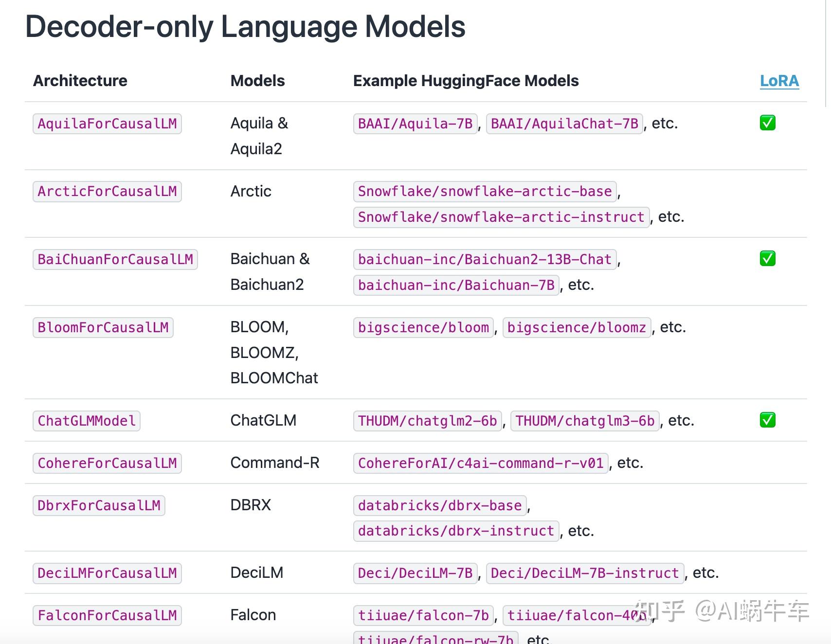Click THUDM/chatglm3-6b model tag
The width and height of the screenshot is (831, 644).
coord(585,421)
